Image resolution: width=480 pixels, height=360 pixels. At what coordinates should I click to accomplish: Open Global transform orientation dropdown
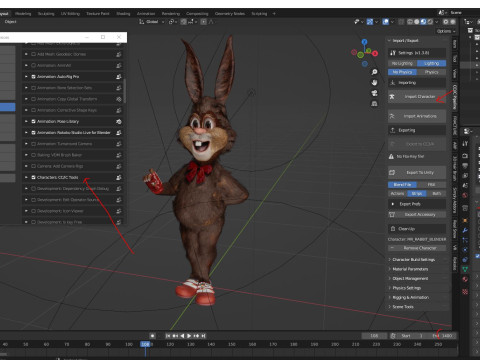point(152,22)
